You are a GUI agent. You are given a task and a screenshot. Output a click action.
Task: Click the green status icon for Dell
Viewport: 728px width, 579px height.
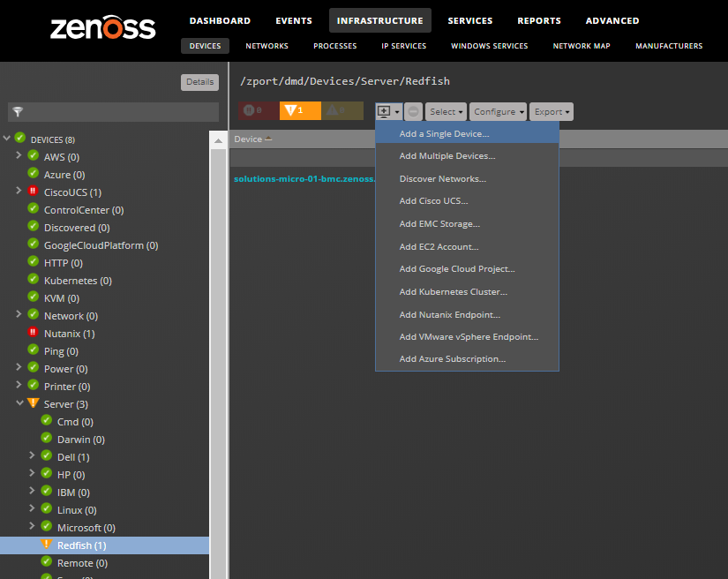(x=47, y=455)
